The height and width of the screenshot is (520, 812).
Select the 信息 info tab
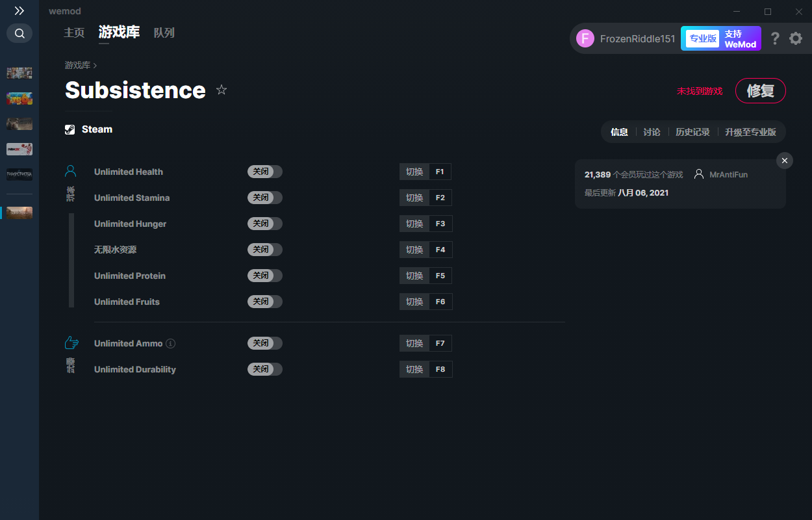tap(619, 132)
